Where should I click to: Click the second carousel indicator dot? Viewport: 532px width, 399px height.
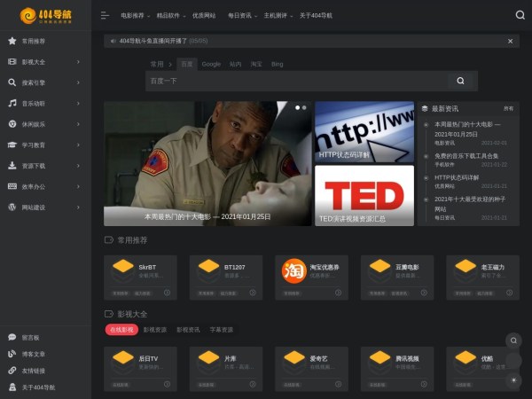[x=304, y=108]
